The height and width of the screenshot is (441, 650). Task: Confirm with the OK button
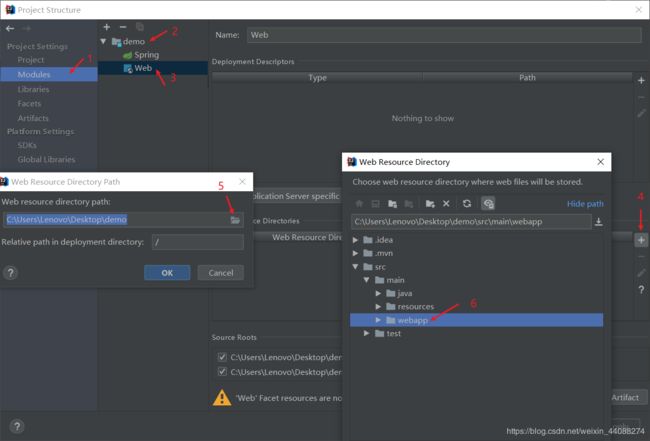point(167,273)
